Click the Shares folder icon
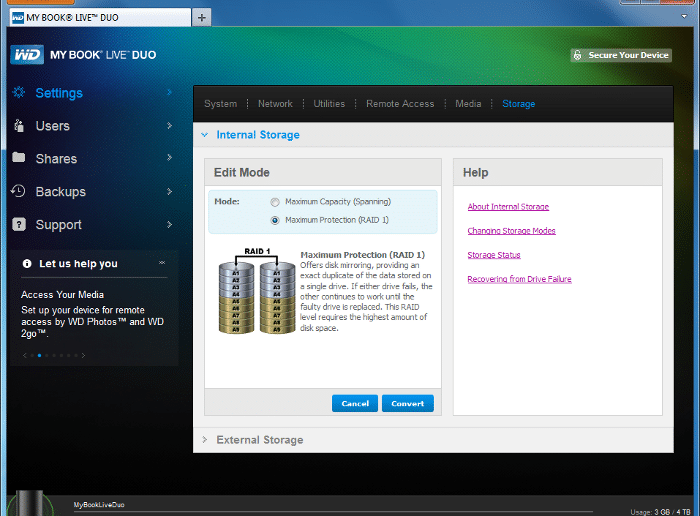Screen dimensions: 700x516 click(19, 157)
